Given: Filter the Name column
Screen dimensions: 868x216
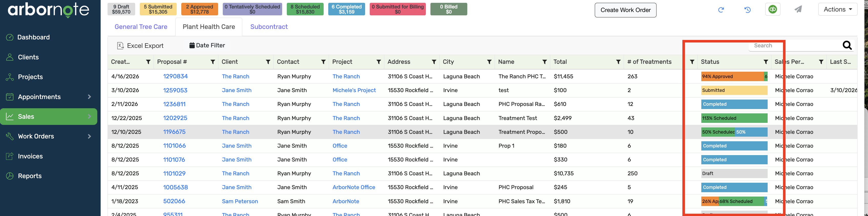Looking at the screenshot, I should tap(545, 62).
